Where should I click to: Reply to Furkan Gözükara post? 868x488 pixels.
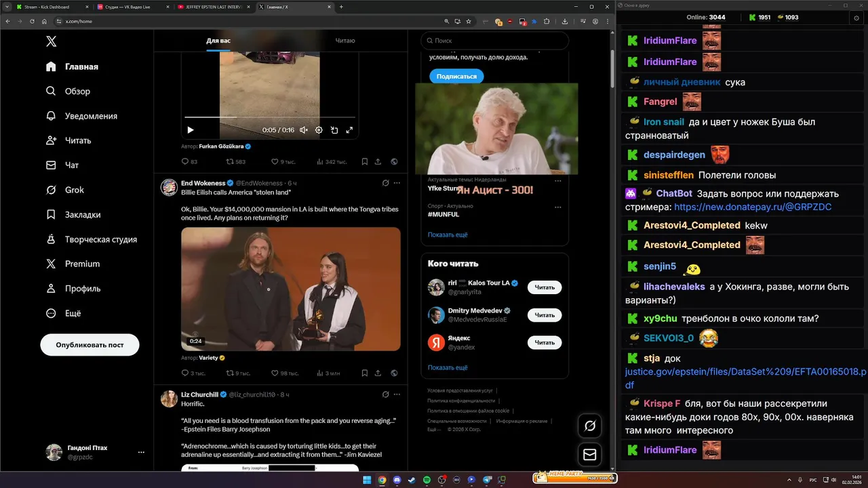click(x=189, y=162)
